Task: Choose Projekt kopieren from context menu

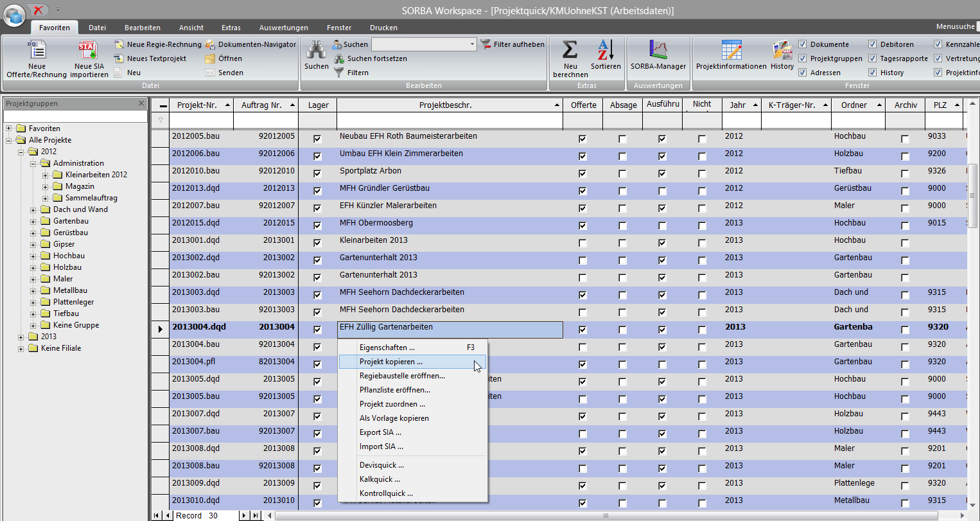Action: click(412, 362)
